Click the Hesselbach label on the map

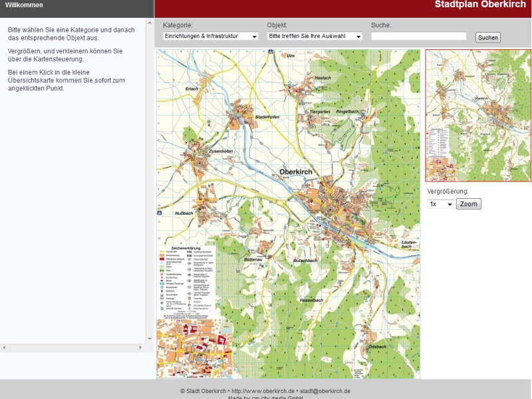(x=311, y=300)
